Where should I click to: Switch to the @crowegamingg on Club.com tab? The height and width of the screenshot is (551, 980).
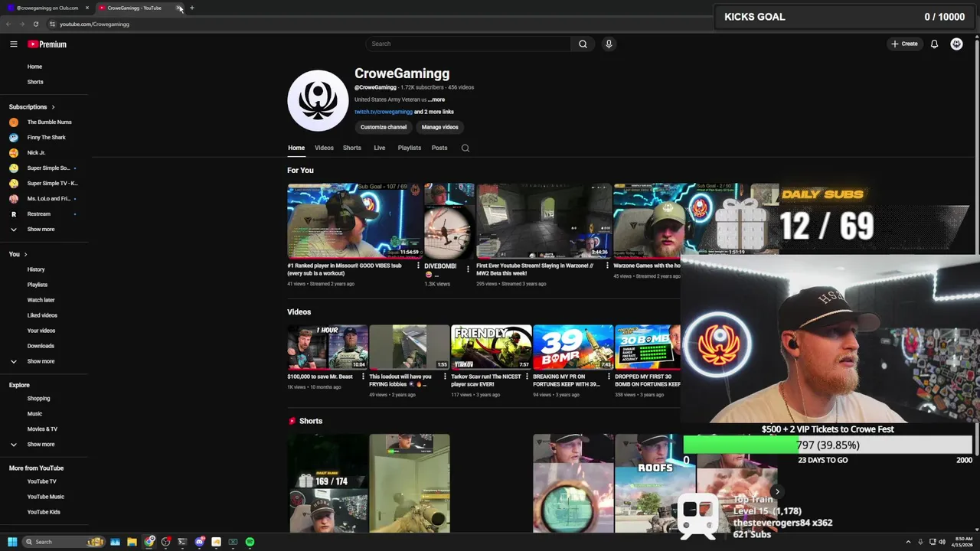(46, 8)
